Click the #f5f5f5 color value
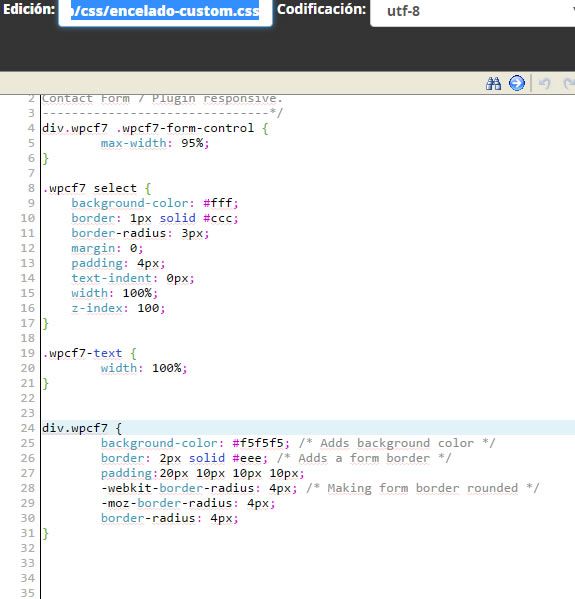 point(258,443)
